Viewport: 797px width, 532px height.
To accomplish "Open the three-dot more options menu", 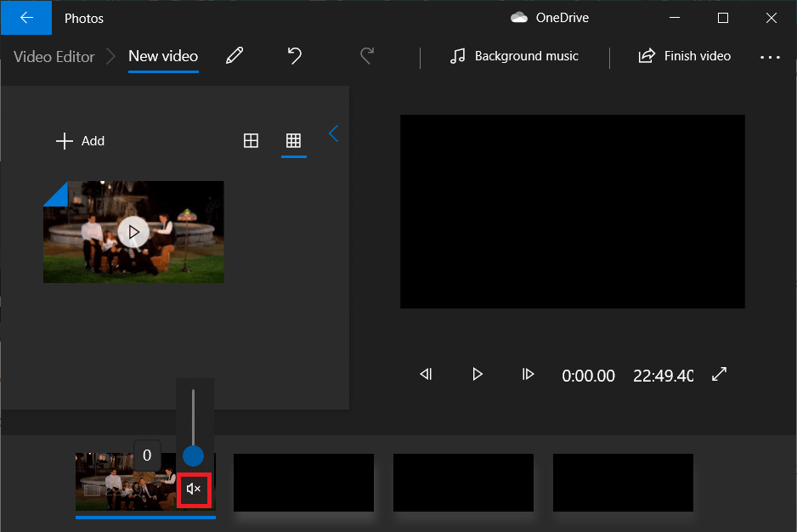I will [770, 57].
